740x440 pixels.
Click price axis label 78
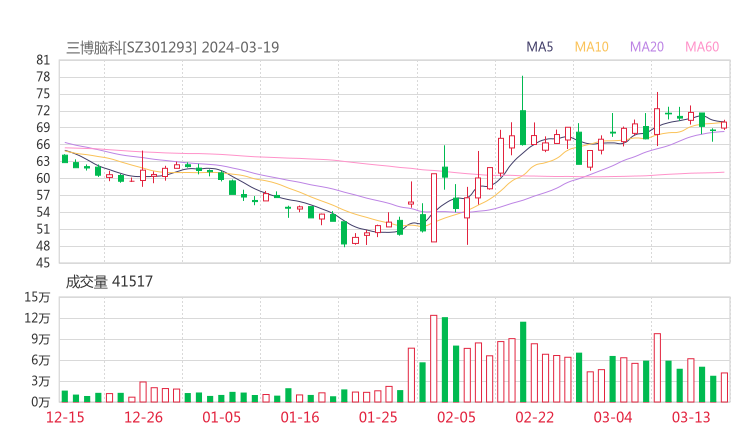point(42,77)
